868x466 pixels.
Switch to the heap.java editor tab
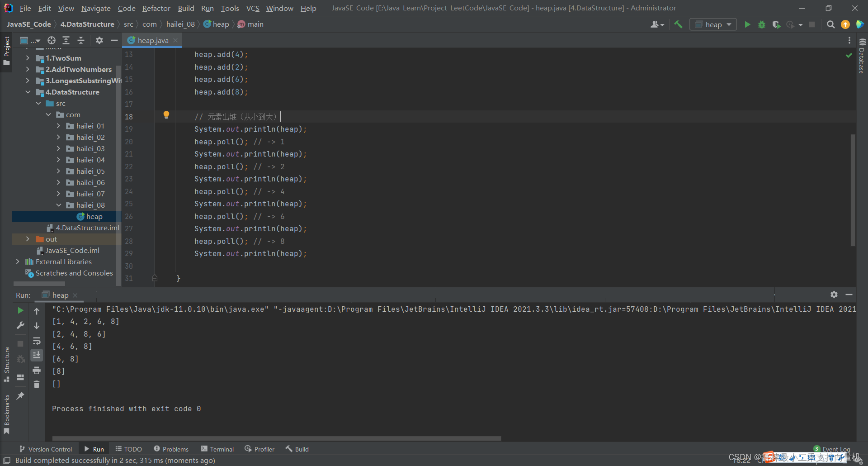153,40
